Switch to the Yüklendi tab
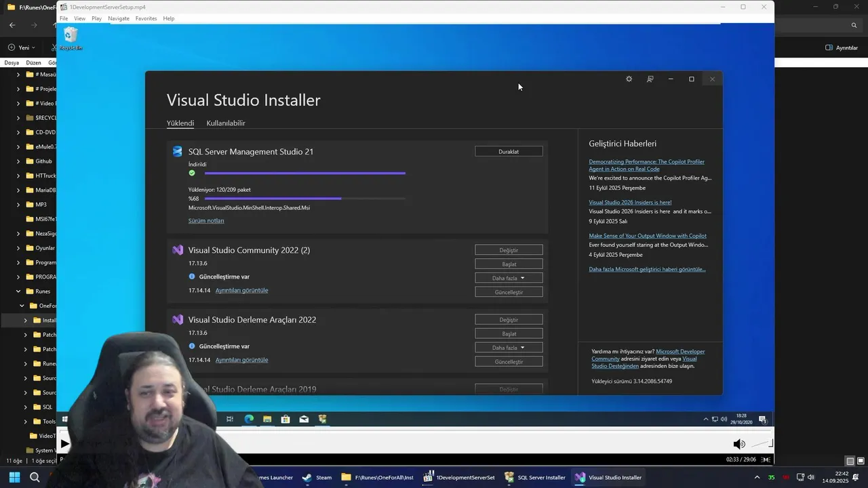 180,123
